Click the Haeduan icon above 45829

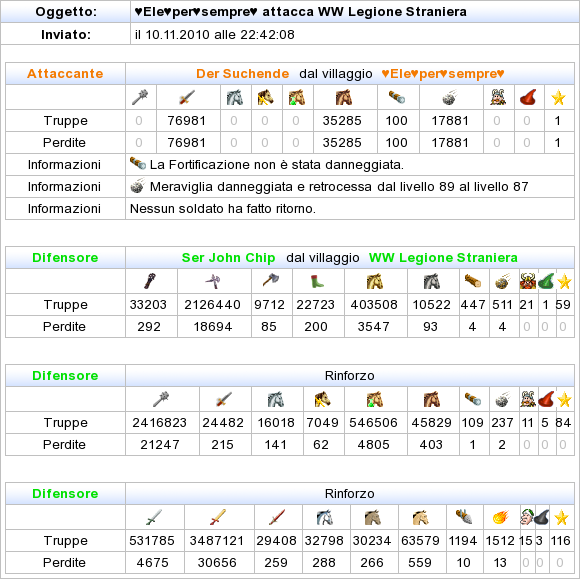[x=432, y=399]
